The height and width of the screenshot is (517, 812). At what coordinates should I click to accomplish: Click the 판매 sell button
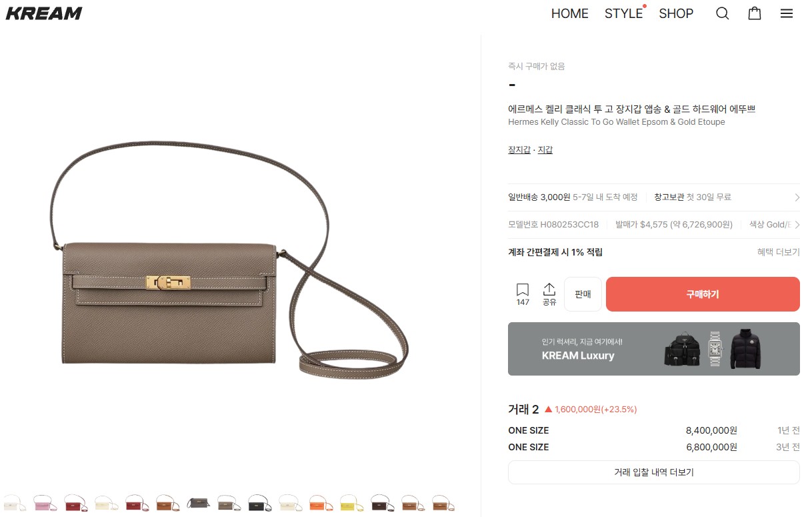[x=583, y=294]
